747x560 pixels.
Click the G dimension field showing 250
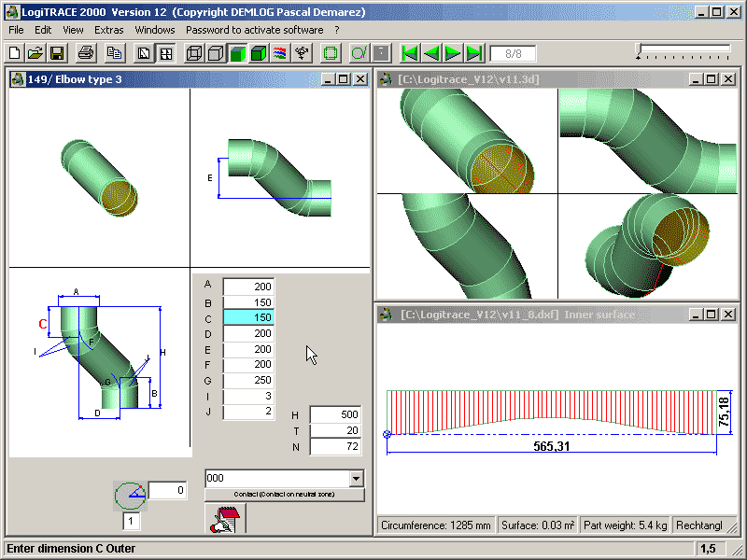point(248,380)
